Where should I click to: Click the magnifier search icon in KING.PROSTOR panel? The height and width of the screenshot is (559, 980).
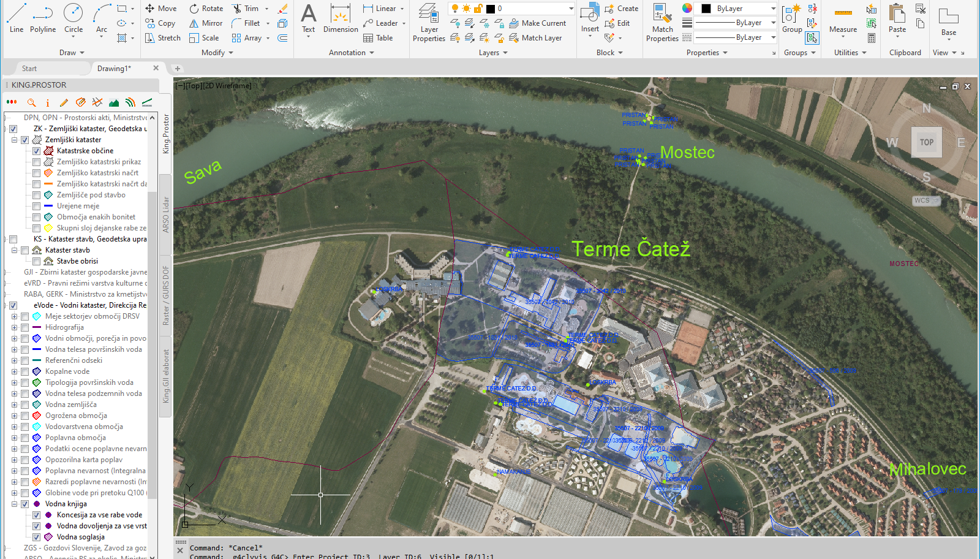(31, 102)
